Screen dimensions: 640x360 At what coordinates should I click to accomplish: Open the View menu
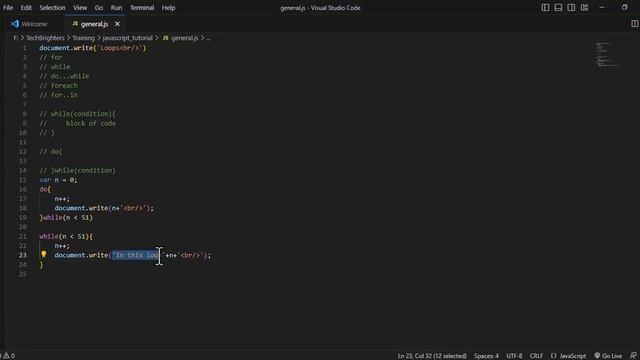click(80, 8)
